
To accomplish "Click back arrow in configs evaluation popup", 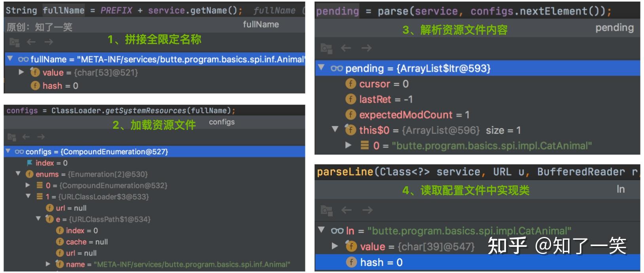I will (26, 137).
